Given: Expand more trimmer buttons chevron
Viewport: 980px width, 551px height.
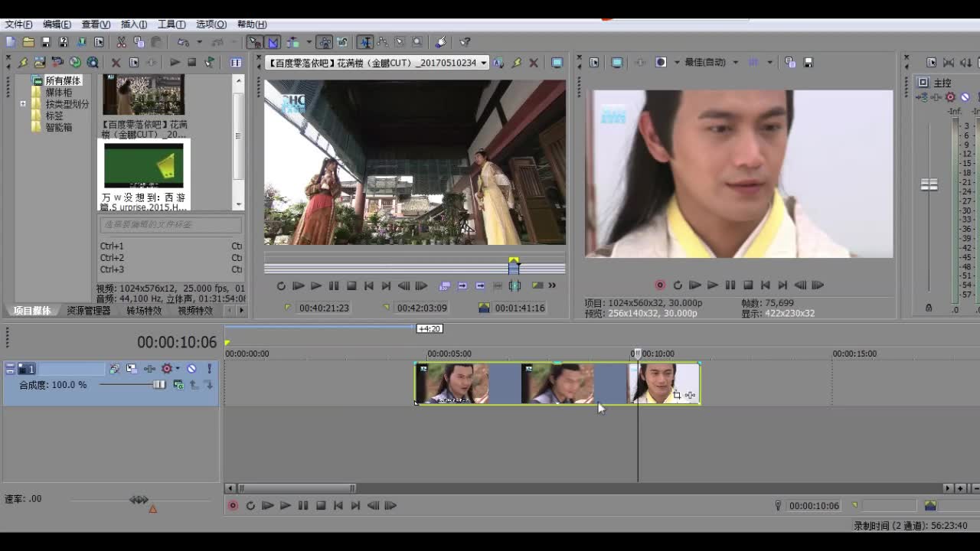Looking at the screenshot, I should [552, 285].
